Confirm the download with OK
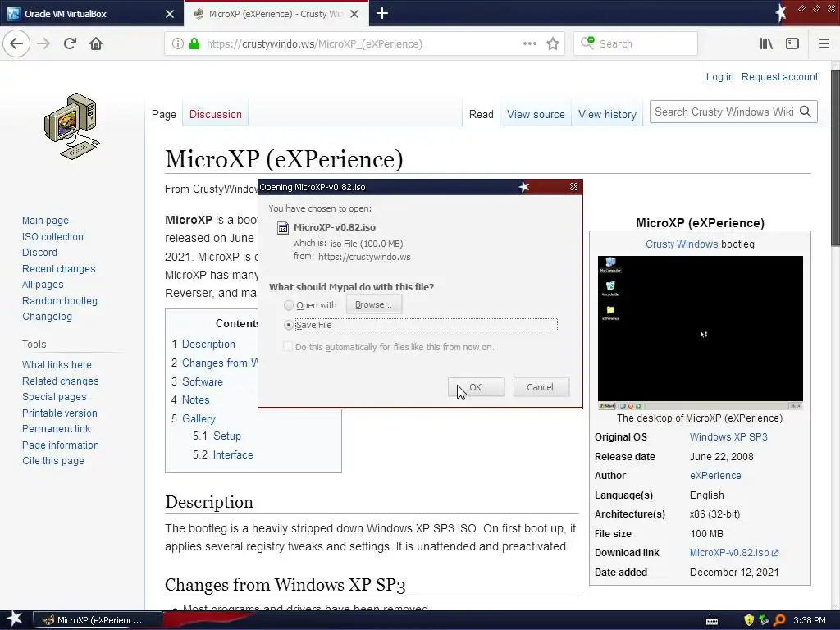Image resolution: width=840 pixels, height=630 pixels. (x=476, y=387)
